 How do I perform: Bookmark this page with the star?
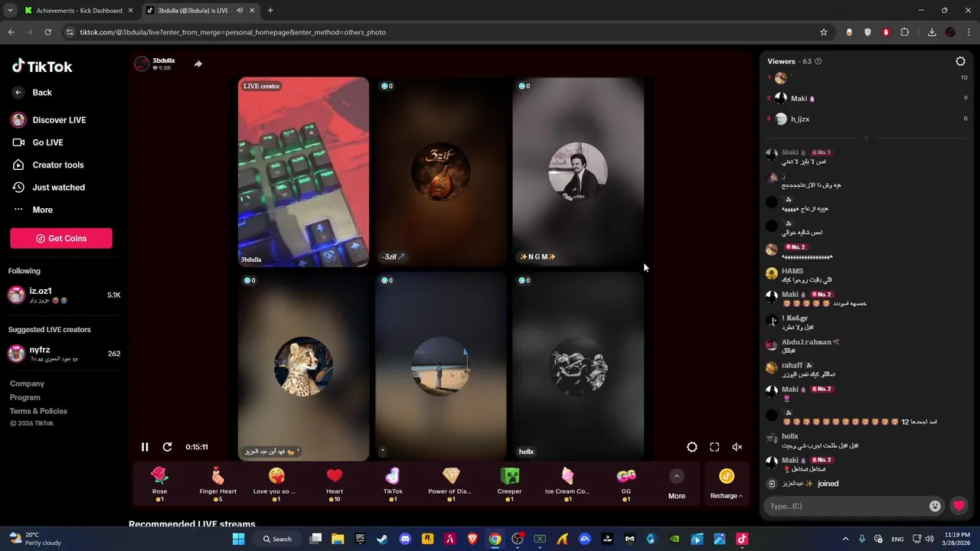click(824, 32)
